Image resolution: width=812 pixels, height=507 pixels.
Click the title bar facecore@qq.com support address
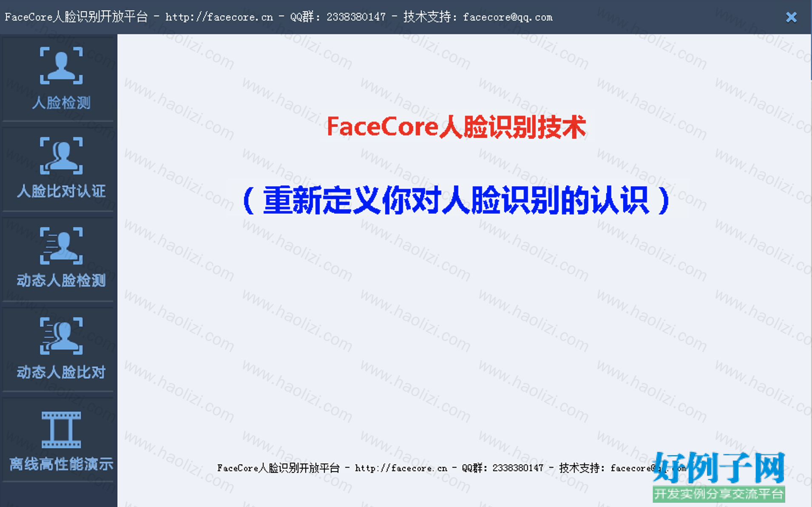click(x=508, y=17)
